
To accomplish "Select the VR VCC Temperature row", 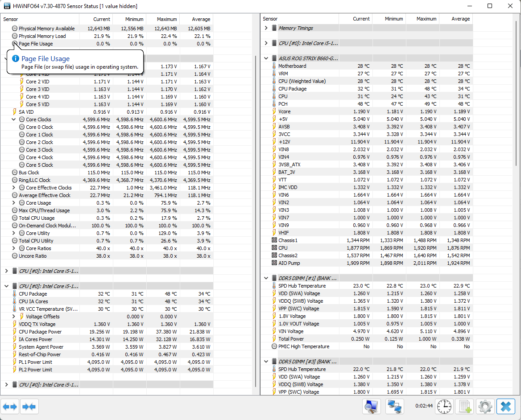I will coord(107,309).
